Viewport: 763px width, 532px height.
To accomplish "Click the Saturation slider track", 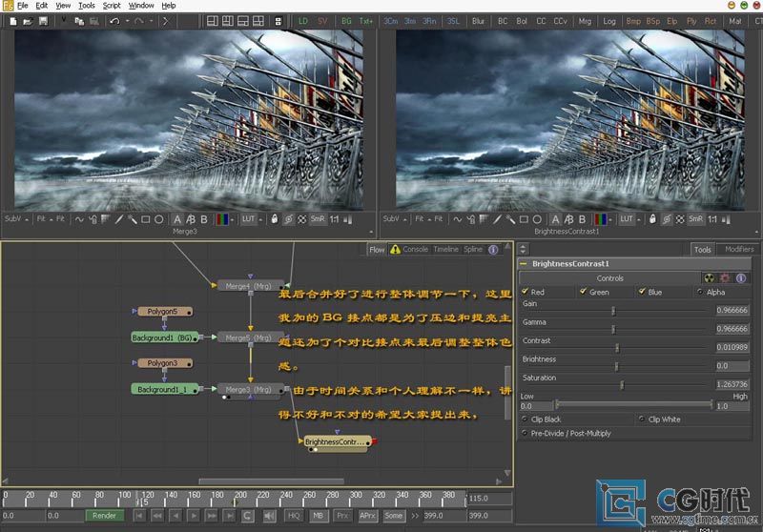I will click(x=615, y=384).
